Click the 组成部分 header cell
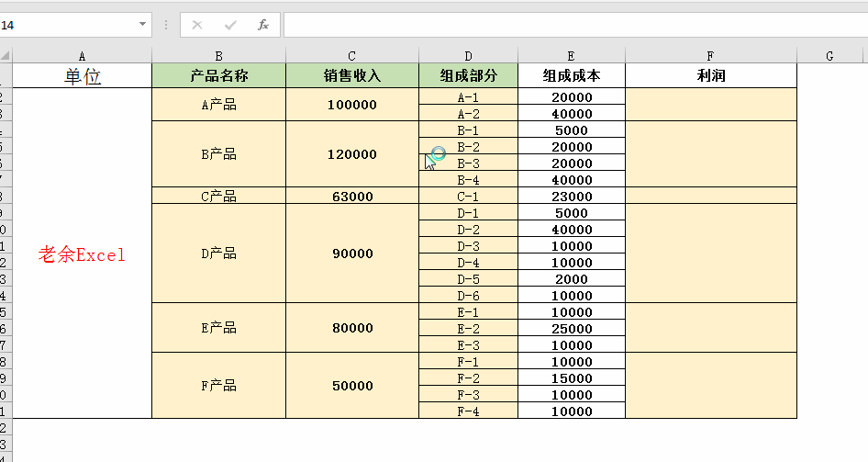The height and width of the screenshot is (462, 868). (468, 75)
